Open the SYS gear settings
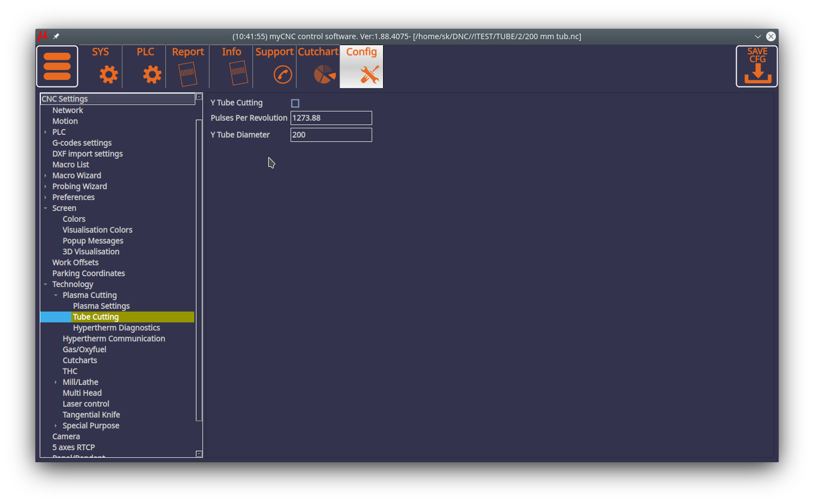Image resolution: width=814 pixels, height=504 pixels. tap(108, 74)
